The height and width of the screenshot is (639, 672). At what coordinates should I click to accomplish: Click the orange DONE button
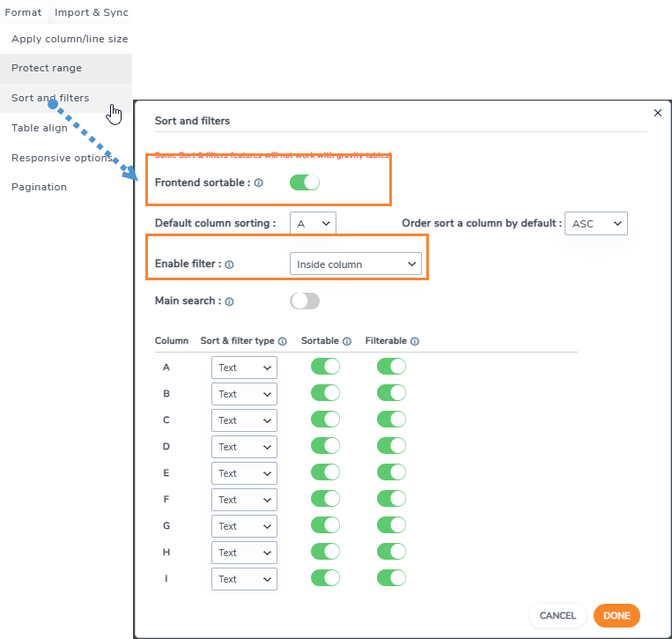[x=617, y=616]
